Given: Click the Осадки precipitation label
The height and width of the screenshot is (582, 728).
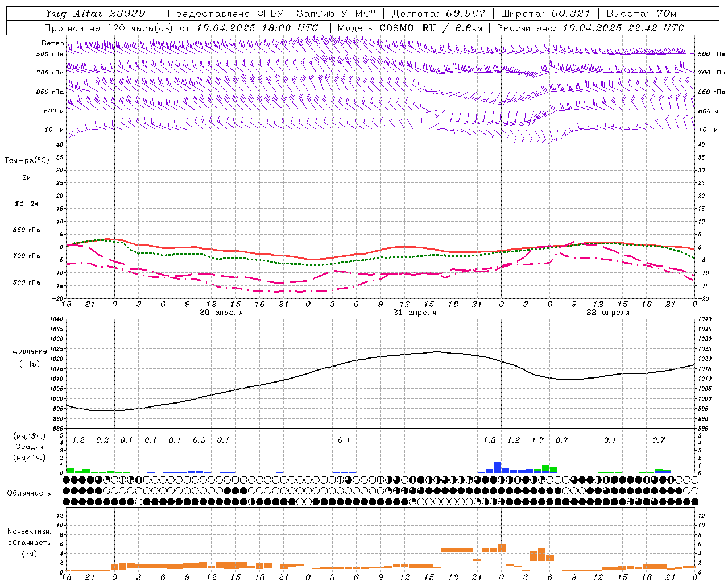Looking at the screenshot, I should click(30, 447).
